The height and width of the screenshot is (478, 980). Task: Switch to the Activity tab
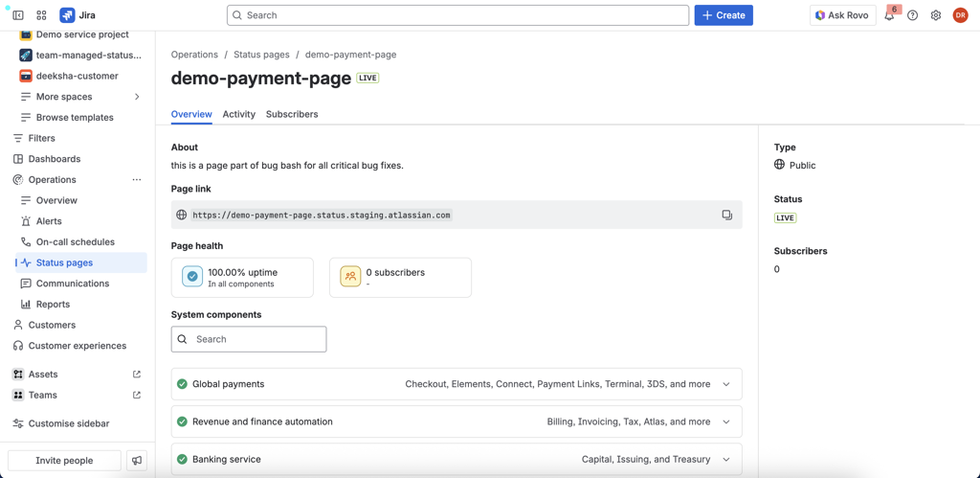click(x=238, y=114)
